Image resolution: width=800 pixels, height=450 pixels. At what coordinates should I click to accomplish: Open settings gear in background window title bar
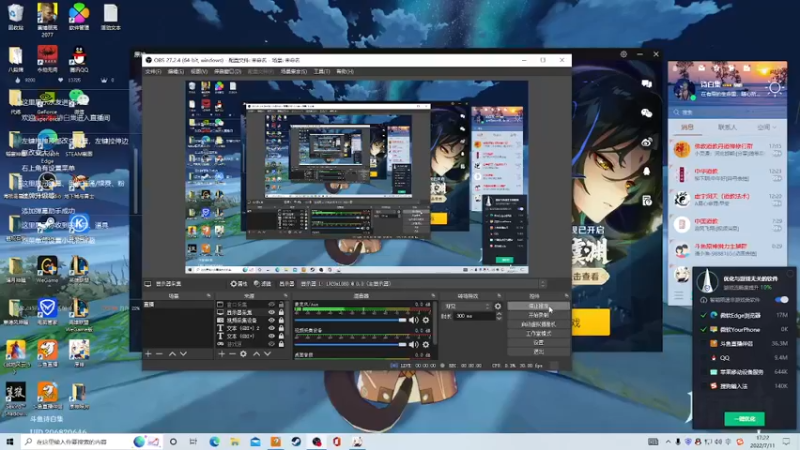tap(623, 54)
